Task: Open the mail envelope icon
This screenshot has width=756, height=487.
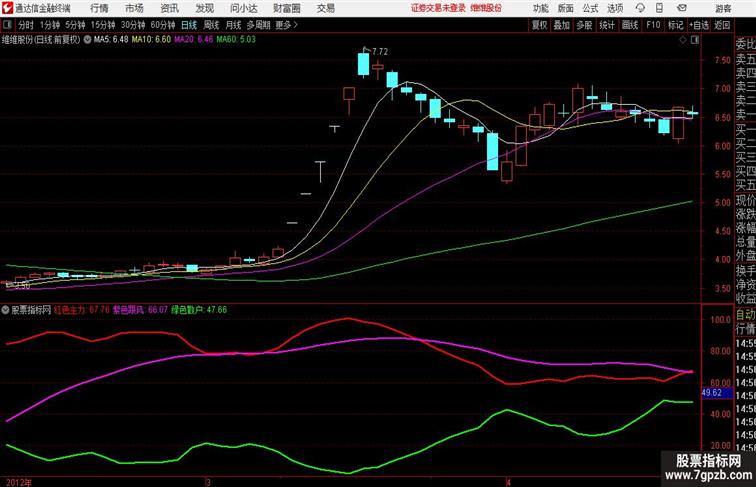Action: (682, 8)
